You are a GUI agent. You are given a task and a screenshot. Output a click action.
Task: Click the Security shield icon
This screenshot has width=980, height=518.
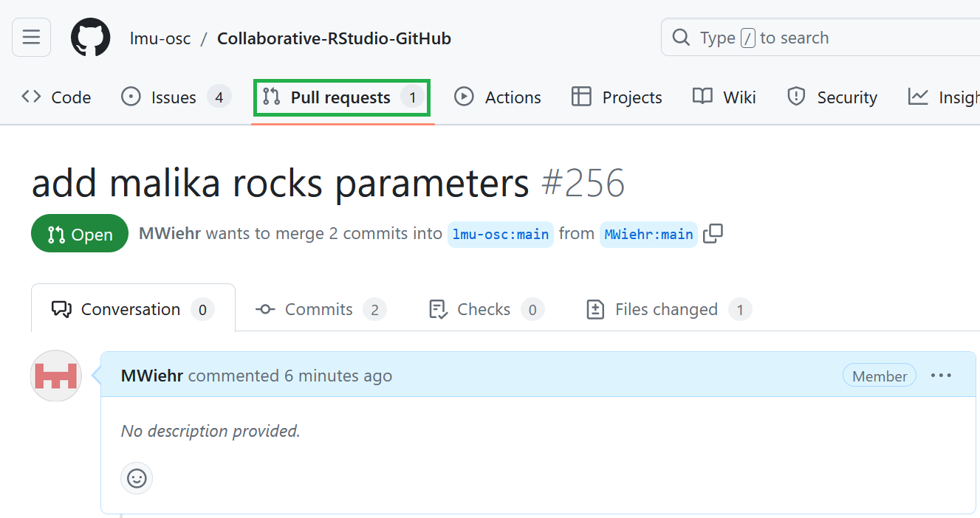pyautogui.click(x=795, y=97)
